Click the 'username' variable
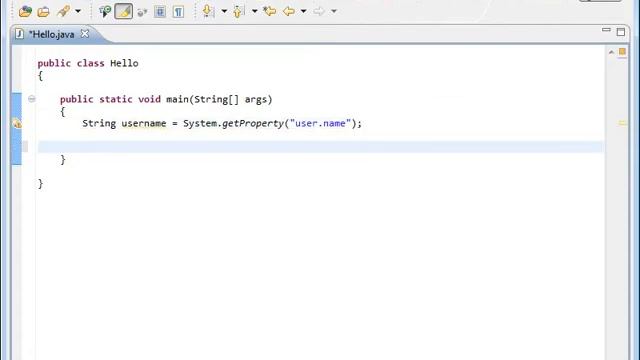Screen dimensions: 640x360 click(x=144, y=123)
